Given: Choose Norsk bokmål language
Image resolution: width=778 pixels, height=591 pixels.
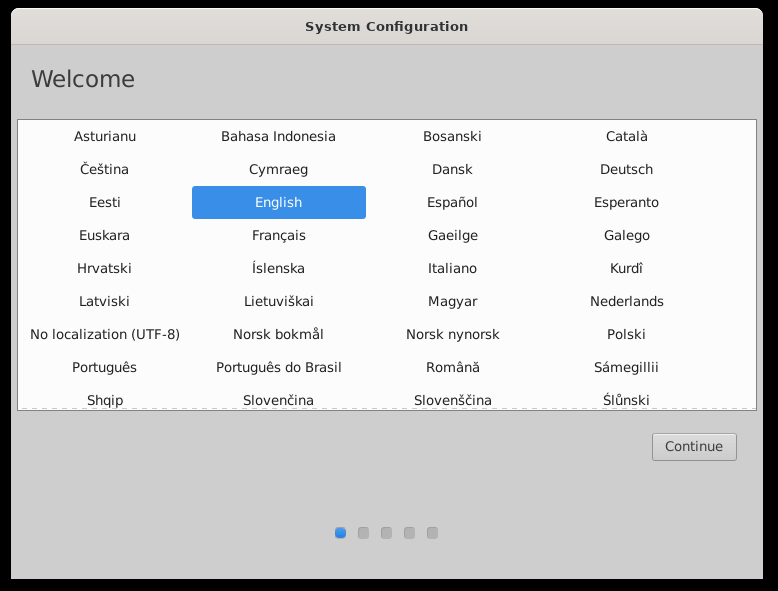Looking at the screenshot, I should [x=278, y=334].
